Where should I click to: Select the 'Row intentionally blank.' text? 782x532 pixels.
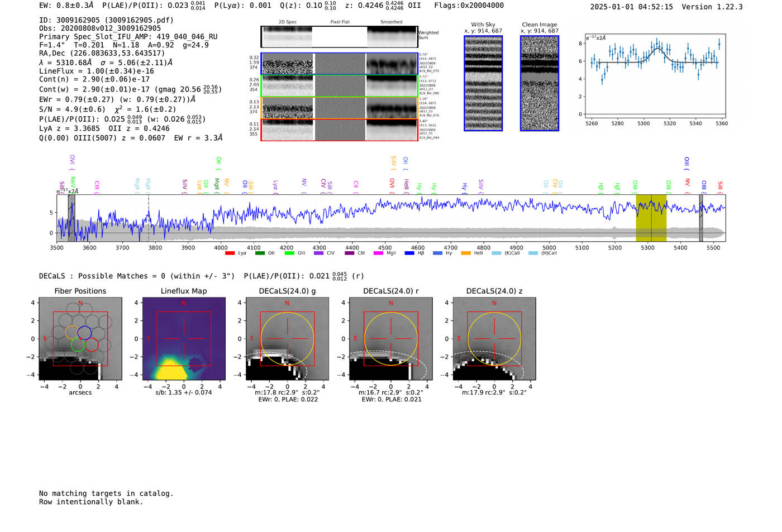click(91, 502)
